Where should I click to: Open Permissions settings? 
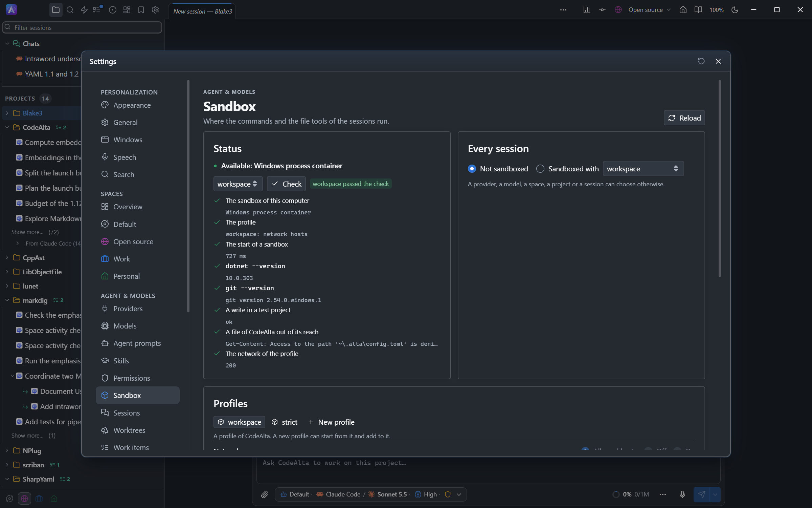[137, 378]
